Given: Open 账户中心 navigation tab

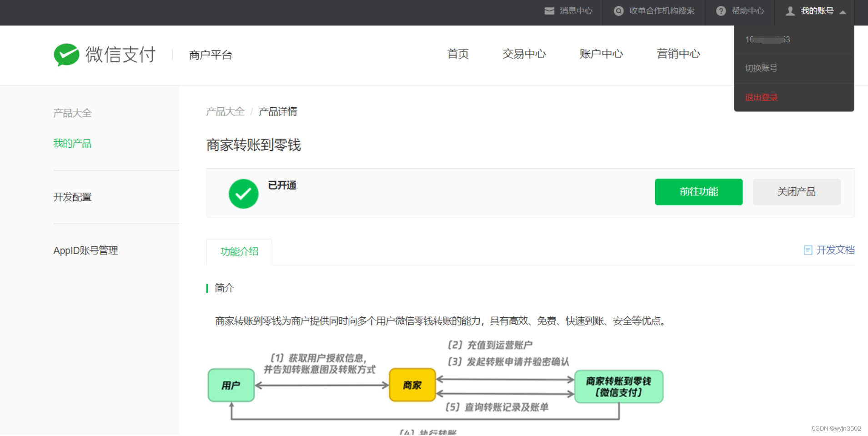Looking at the screenshot, I should [x=601, y=54].
